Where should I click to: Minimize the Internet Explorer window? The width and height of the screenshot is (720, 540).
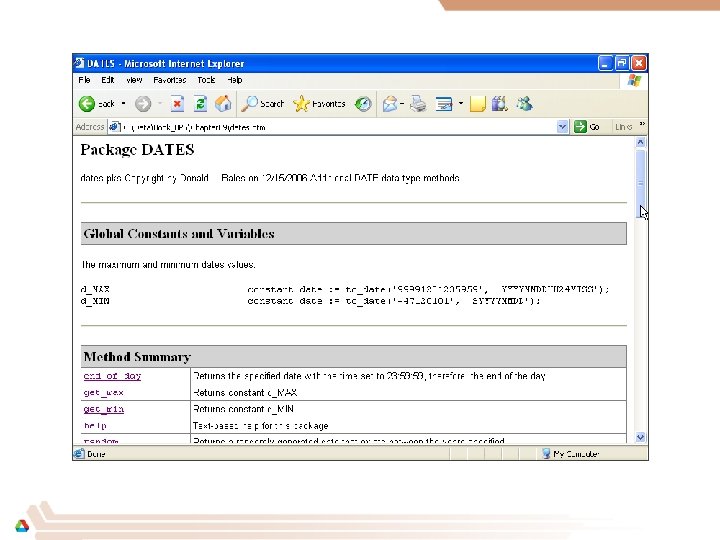point(605,63)
